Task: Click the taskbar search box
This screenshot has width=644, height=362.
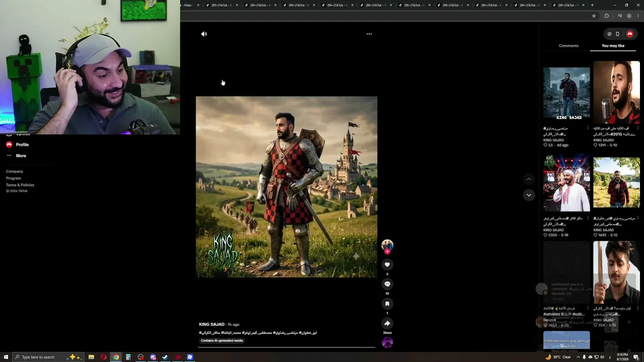Action: [x=48, y=357]
